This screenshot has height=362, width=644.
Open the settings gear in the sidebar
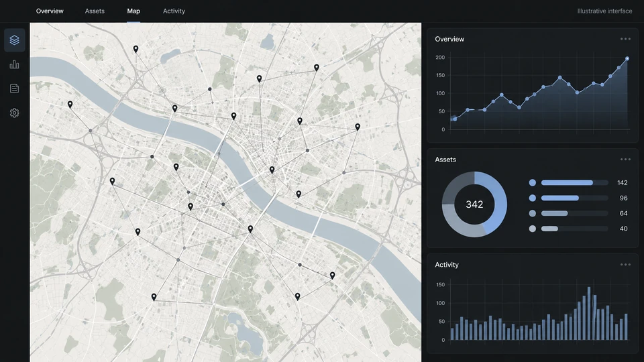coord(14,113)
